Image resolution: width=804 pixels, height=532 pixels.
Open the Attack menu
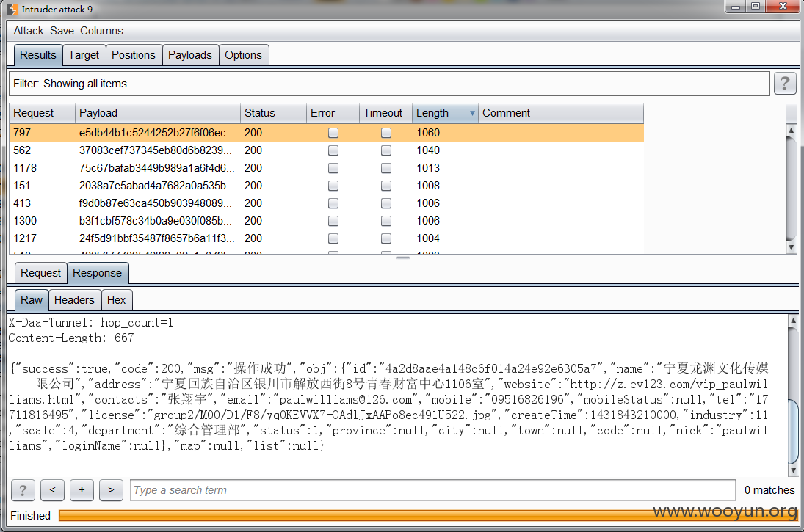[29, 31]
